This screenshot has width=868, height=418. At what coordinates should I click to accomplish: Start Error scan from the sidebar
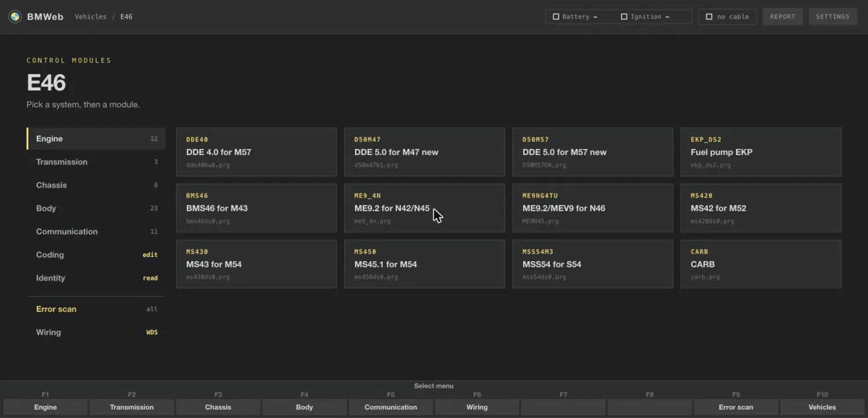tap(96, 309)
